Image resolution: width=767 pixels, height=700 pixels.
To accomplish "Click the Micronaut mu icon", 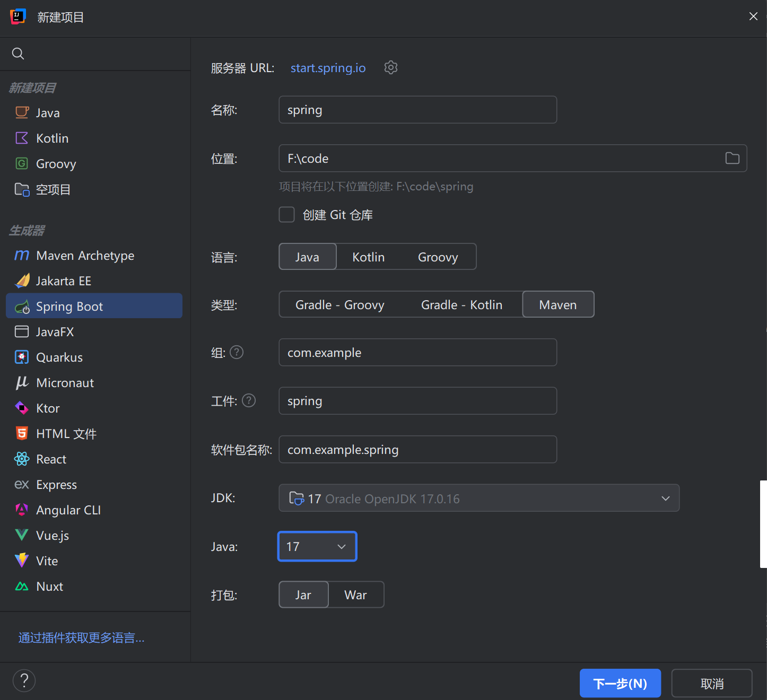I will pyautogui.click(x=22, y=382).
